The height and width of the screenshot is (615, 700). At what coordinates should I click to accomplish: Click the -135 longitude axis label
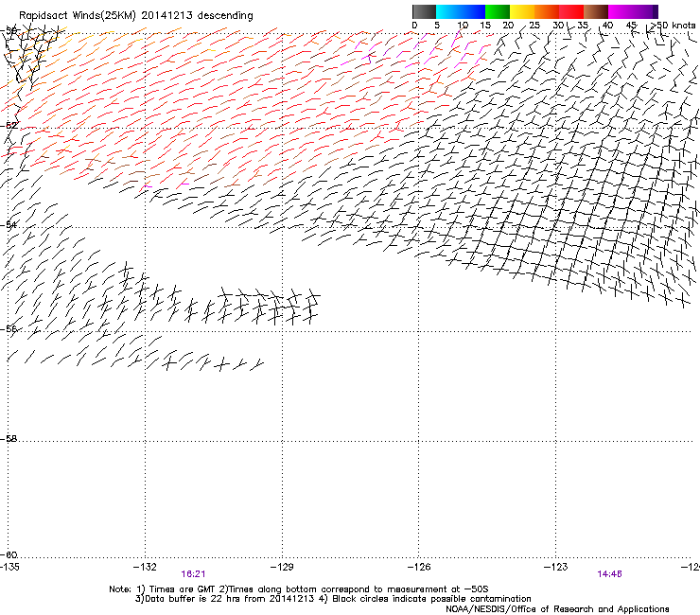(9, 567)
